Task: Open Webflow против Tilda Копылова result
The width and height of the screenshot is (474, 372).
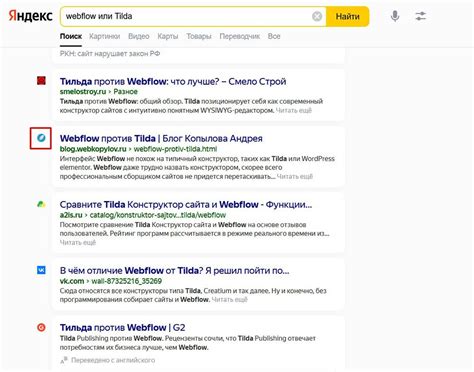Action: tap(161, 138)
